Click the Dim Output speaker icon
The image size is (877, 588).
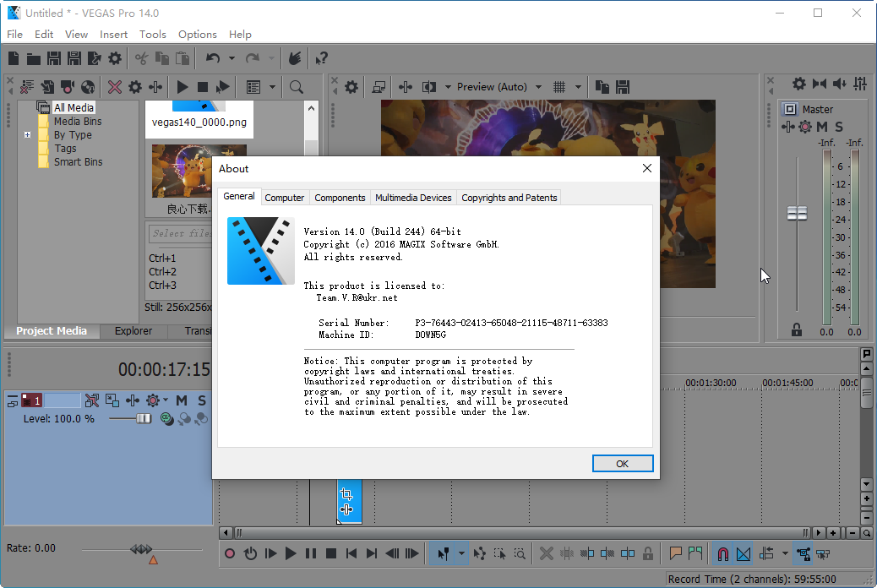point(840,84)
